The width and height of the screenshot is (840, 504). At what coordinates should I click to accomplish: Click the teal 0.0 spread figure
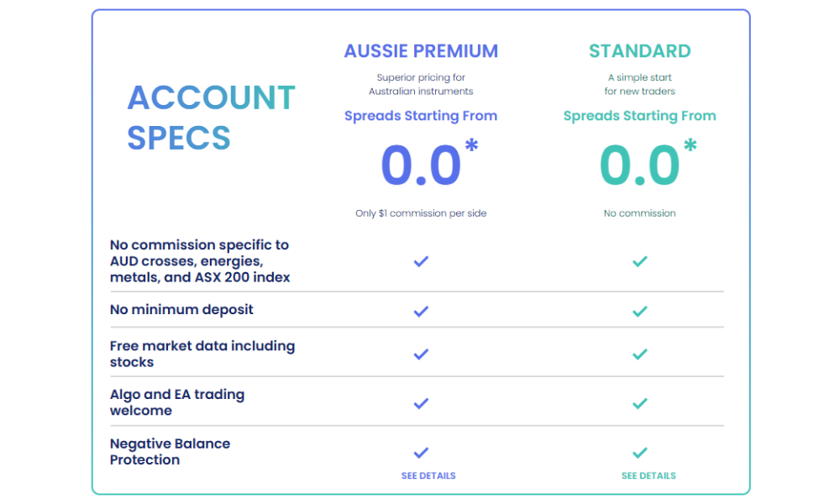[x=639, y=165]
